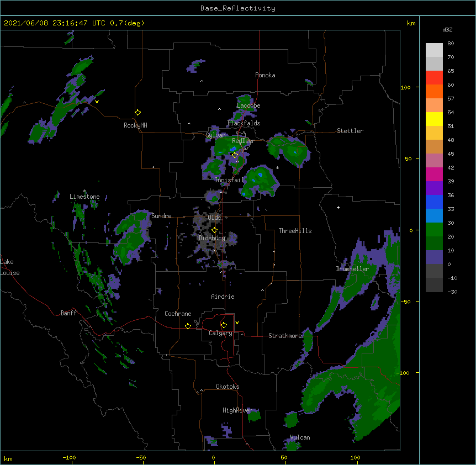Select the Lacombe city label
476x465 pixels.
tap(248, 105)
